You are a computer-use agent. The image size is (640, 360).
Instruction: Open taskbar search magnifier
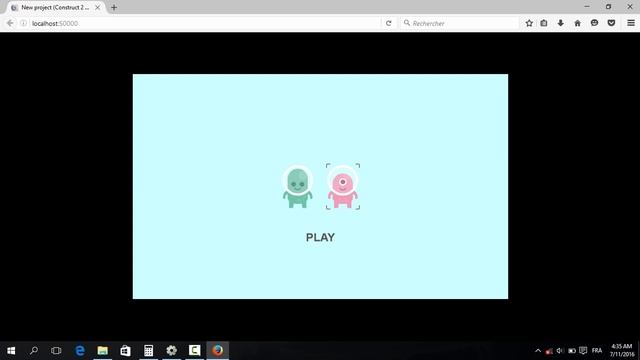click(x=34, y=350)
